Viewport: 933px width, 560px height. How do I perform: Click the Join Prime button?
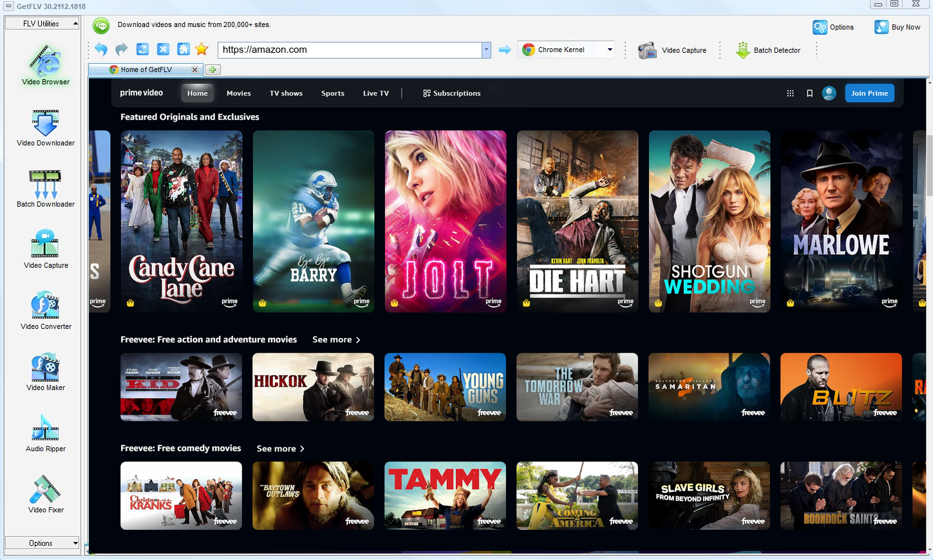pos(869,93)
